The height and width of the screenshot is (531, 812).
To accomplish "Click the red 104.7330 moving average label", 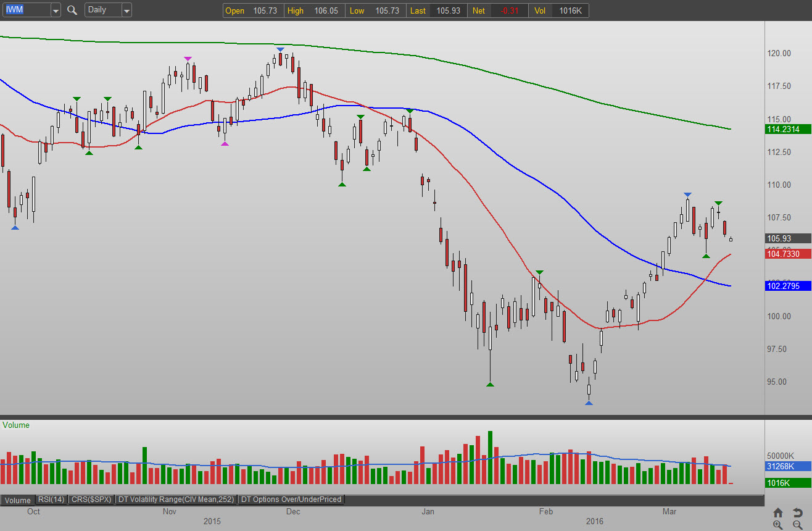I will (787, 254).
